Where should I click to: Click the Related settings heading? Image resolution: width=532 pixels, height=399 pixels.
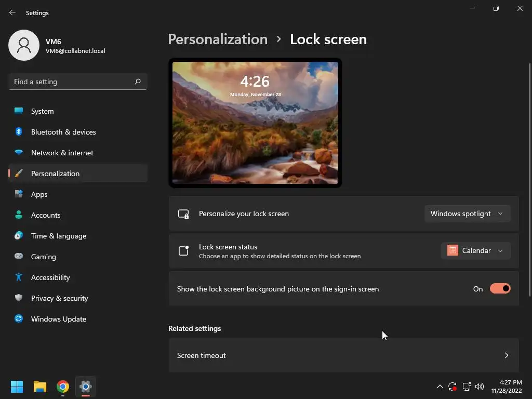(194, 328)
